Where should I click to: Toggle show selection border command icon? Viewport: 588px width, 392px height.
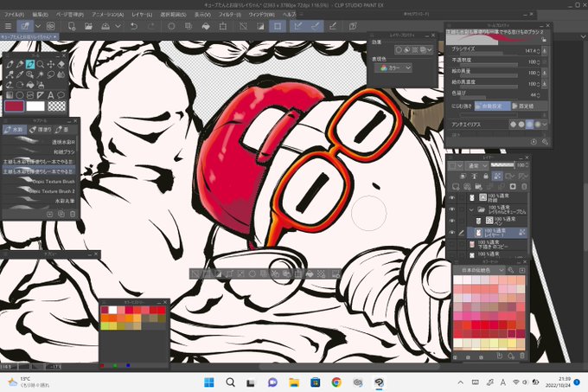tap(278, 26)
